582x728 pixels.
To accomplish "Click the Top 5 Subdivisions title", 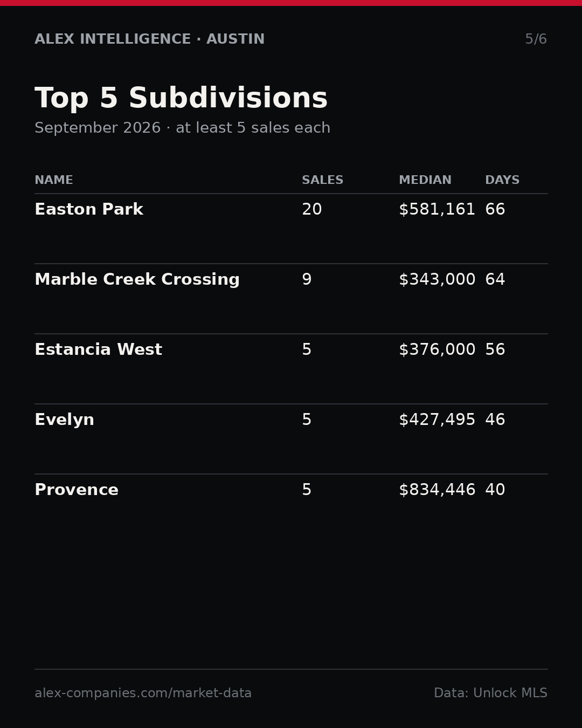I will coord(181,99).
